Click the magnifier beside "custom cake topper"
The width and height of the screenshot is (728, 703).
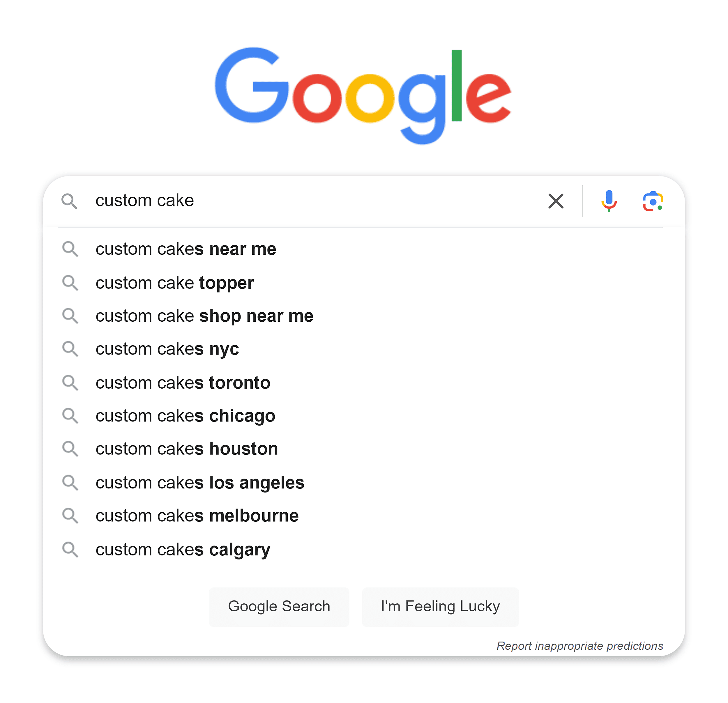click(x=70, y=283)
